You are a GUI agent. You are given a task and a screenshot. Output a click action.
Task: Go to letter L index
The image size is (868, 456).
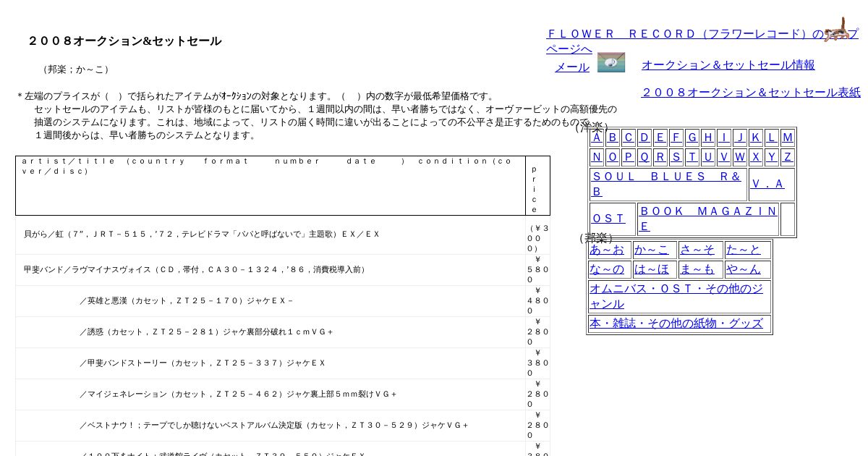tap(772, 138)
